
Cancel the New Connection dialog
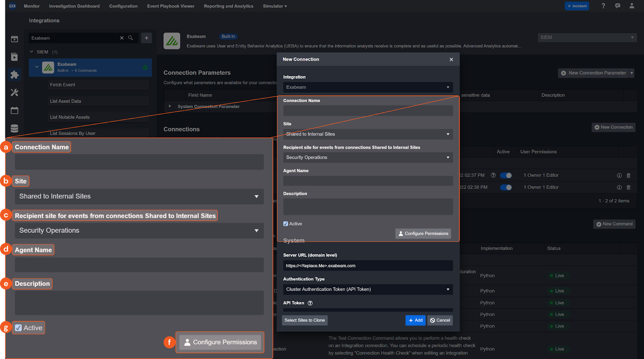coord(440,320)
